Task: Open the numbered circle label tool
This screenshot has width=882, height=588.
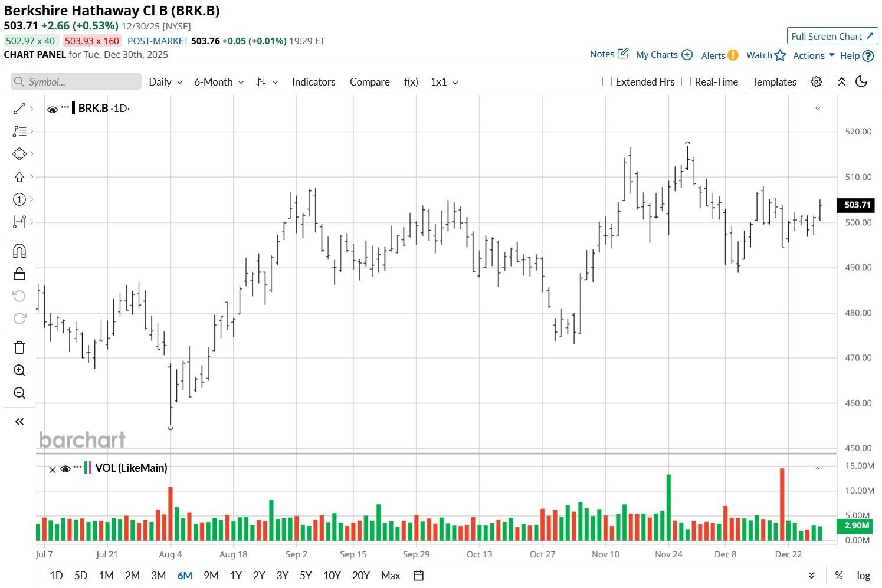Action: (x=19, y=199)
